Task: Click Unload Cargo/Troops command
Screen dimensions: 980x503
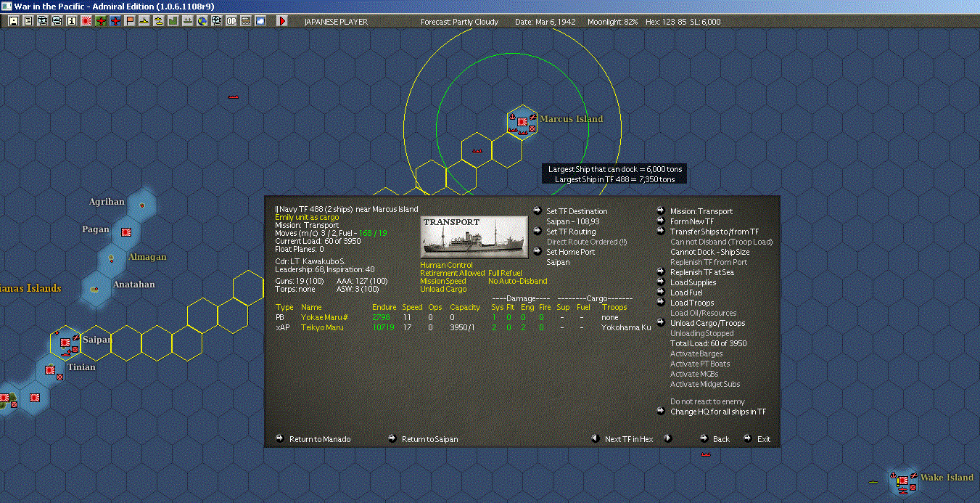Action: 707,323
